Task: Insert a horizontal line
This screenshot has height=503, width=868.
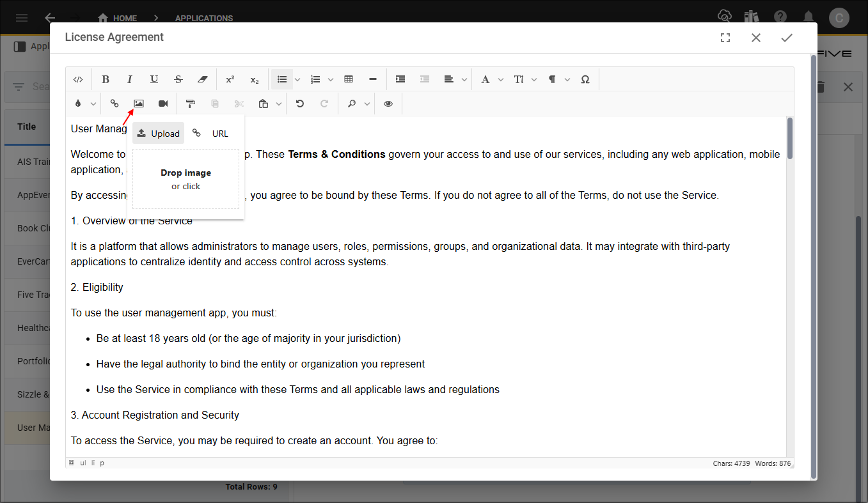Action: click(373, 79)
